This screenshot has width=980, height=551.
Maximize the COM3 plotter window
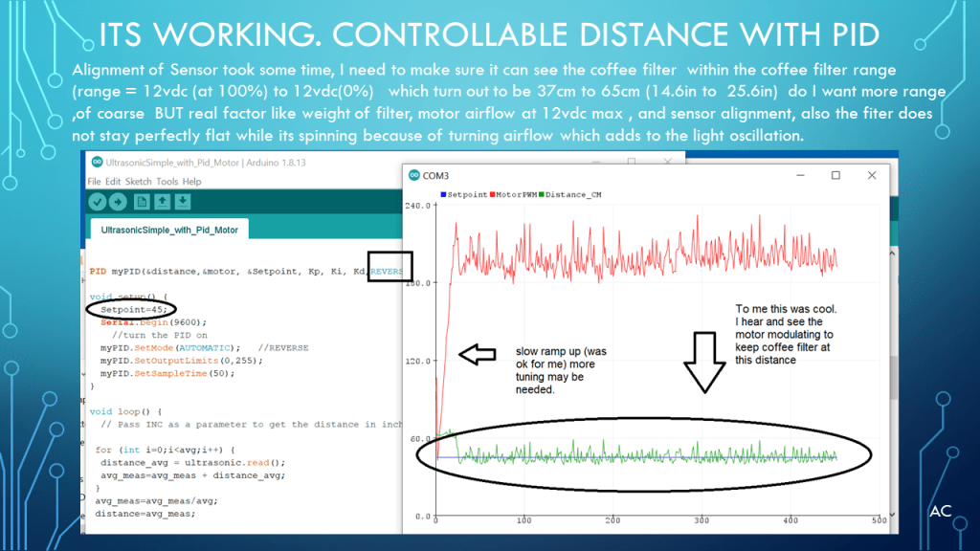coord(835,176)
